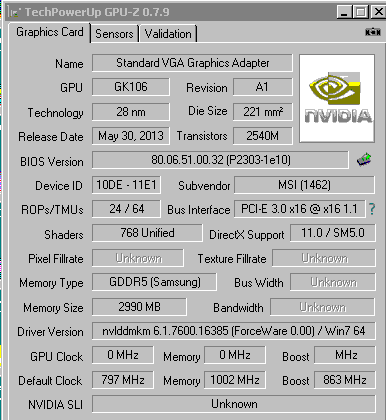Image resolution: width=386 pixels, height=420 pixels.
Task: Click the Pixel Fillrate Unknown field
Action: point(138,258)
